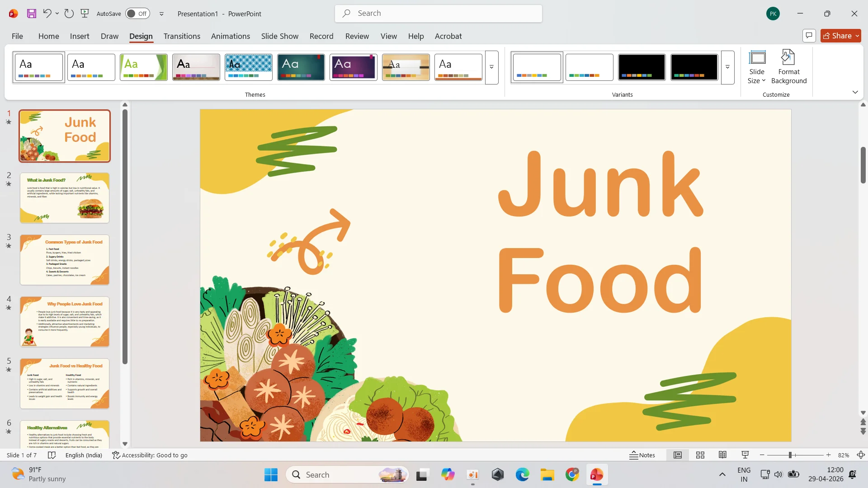The height and width of the screenshot is (488, 868).
Task: Expand the Variants gallery
Action: pyautogui.click(x=727, y=67)
